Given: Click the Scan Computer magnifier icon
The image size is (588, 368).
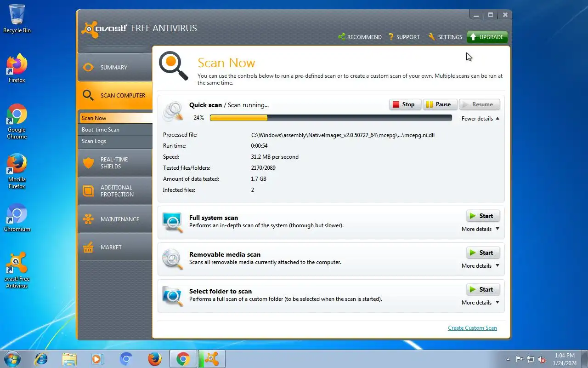Looking at the screenshot, I should (88, 95).
